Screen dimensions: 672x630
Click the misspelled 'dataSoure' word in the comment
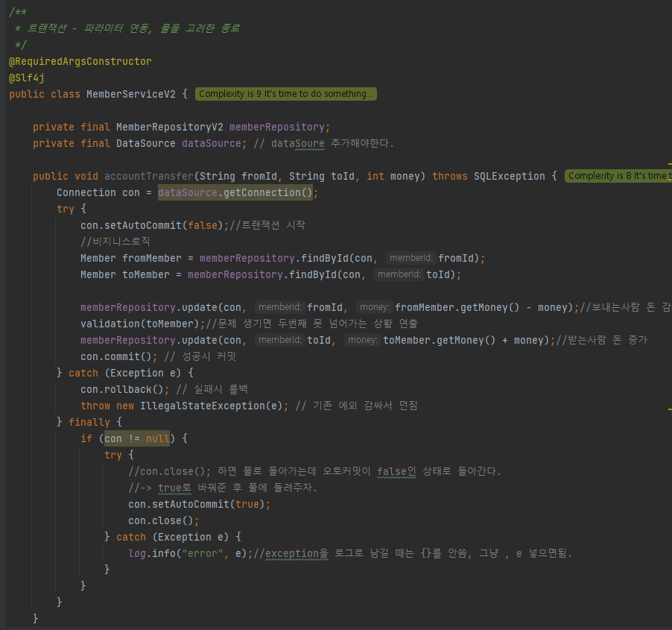298,143
